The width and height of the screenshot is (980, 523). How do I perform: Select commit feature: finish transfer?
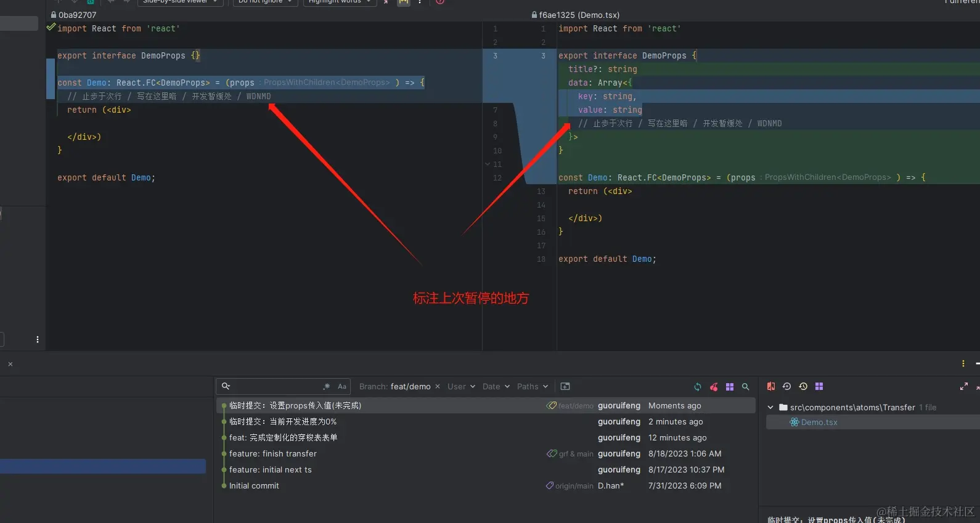coord(486,453)
